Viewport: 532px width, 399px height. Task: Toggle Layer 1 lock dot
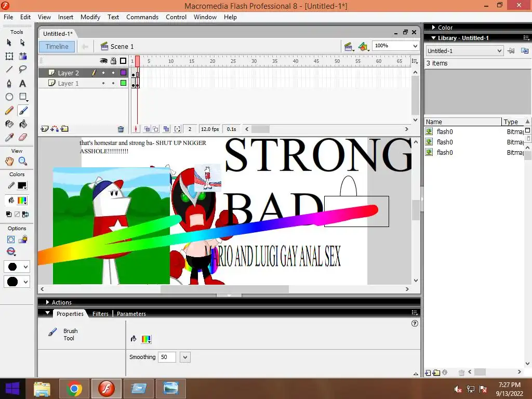pos(113,83)
